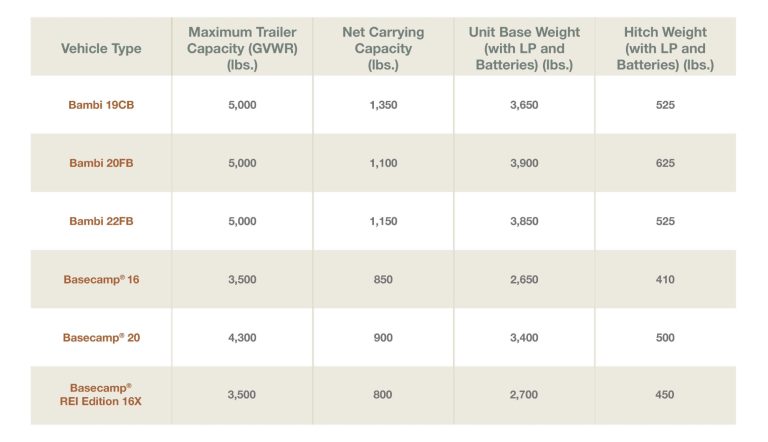Click the Bambi 22FB vehicle name

pos(101,221)
